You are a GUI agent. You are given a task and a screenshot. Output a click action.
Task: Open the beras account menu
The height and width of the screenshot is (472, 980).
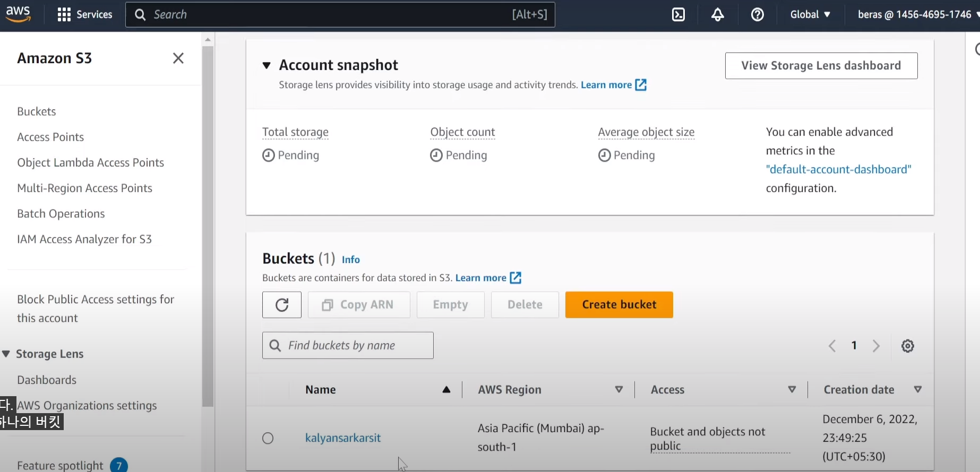918,14
